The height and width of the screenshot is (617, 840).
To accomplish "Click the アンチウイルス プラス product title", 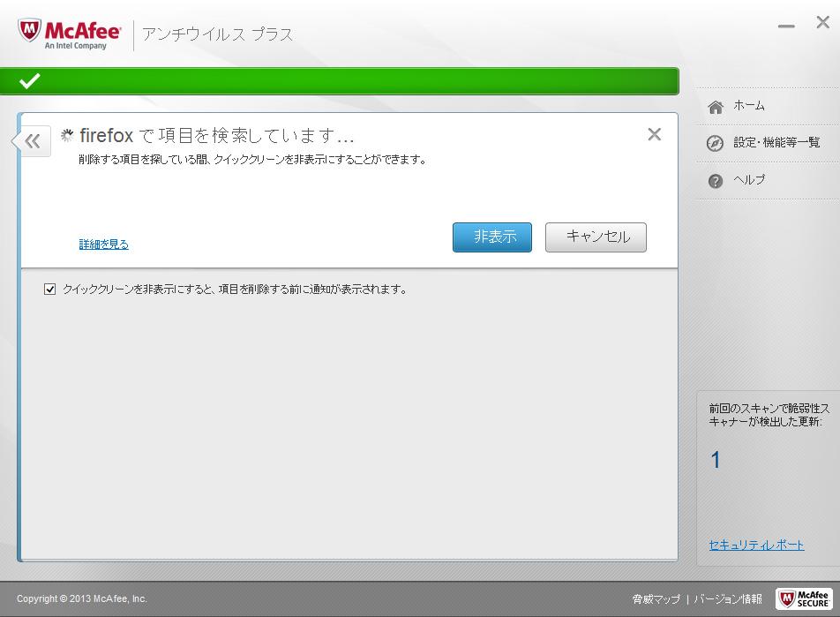I will tap(218, 34).
